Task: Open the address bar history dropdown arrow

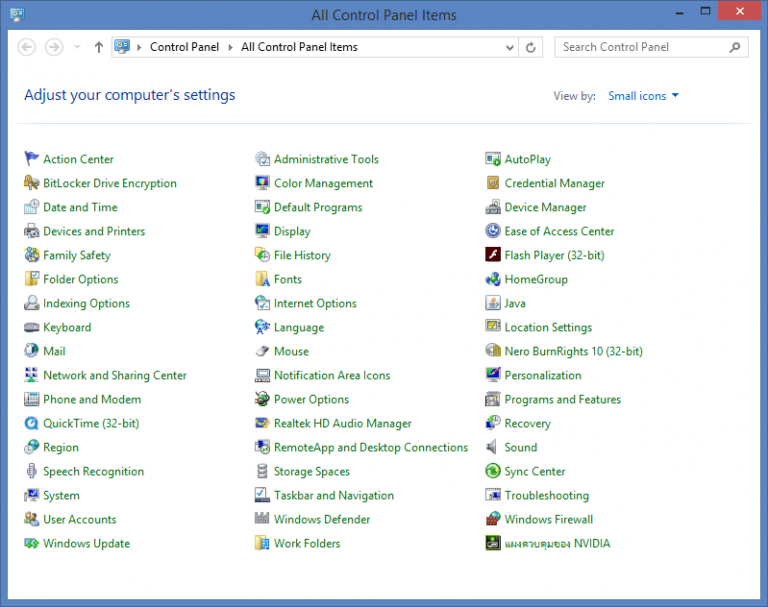Action: (509, 47)
